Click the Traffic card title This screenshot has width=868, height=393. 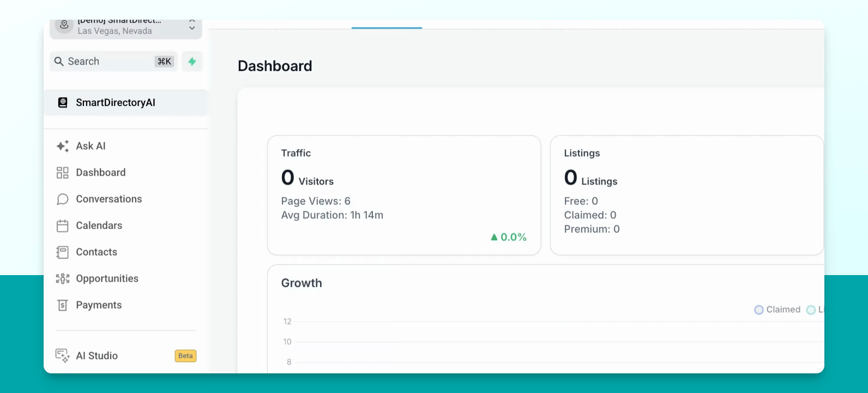pyautogui.click(x=296, y=153)
